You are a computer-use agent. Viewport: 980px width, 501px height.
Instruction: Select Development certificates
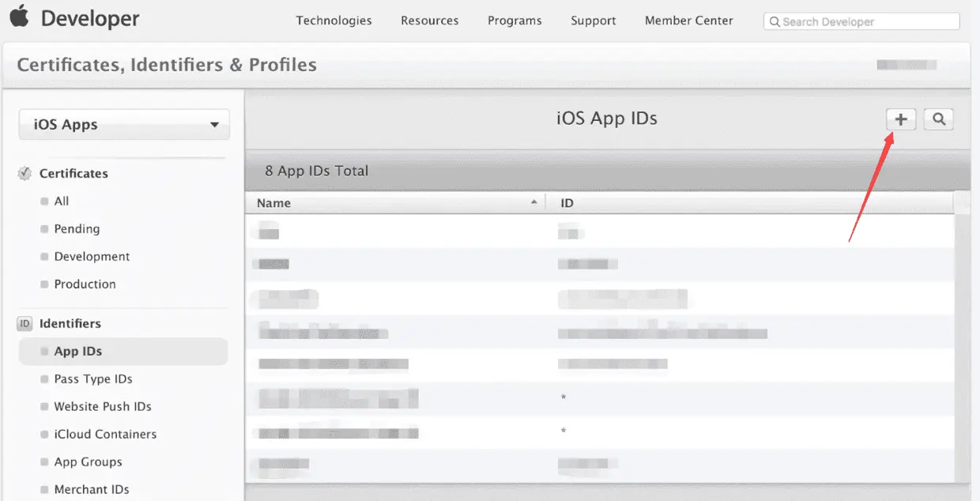92,257
